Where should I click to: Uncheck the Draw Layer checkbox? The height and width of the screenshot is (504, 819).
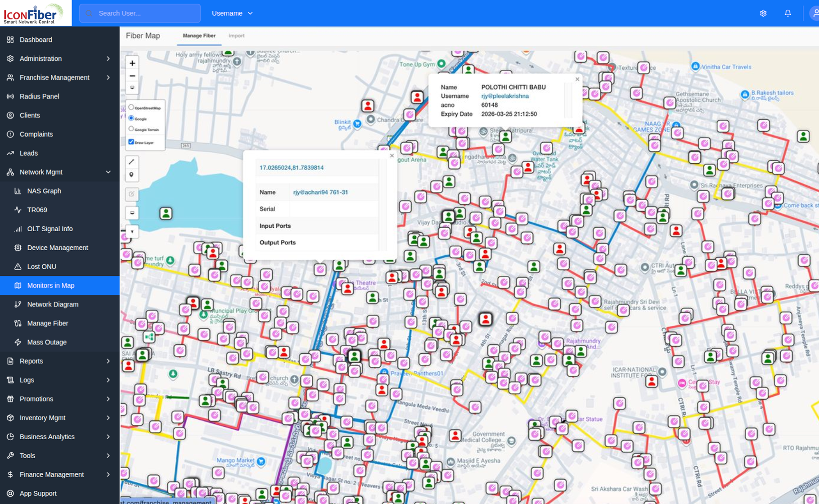point(131,142)
